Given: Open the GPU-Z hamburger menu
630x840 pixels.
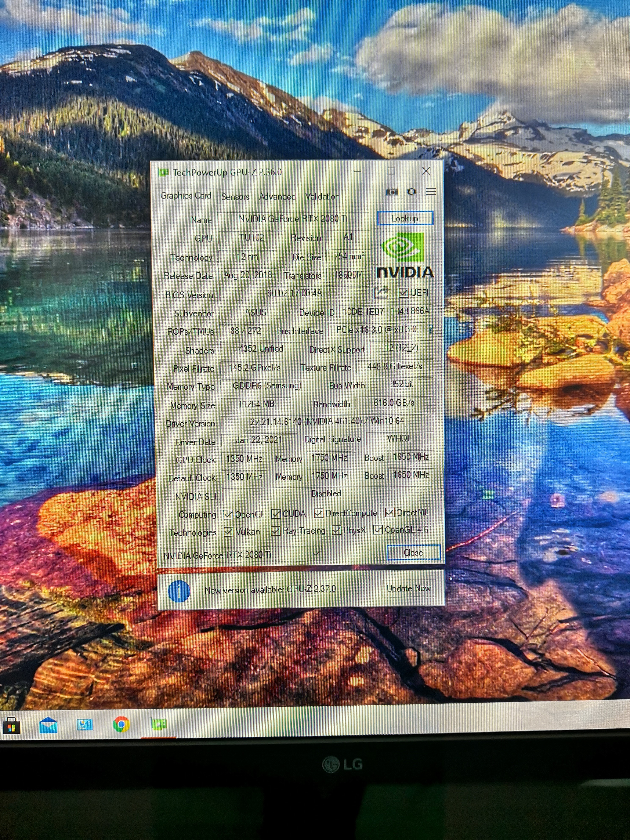Looking at the screenshot, I should click(x=431, y=191).
